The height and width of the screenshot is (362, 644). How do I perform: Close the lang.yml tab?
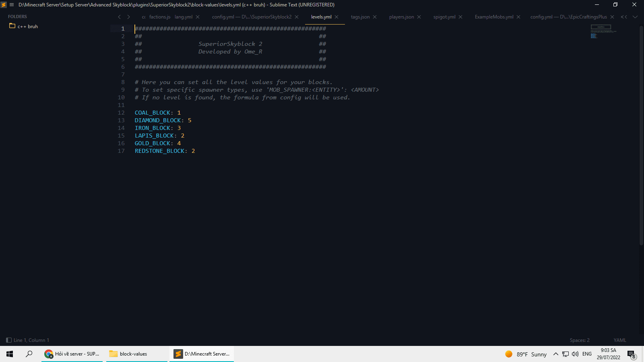[x=198, y=17]
